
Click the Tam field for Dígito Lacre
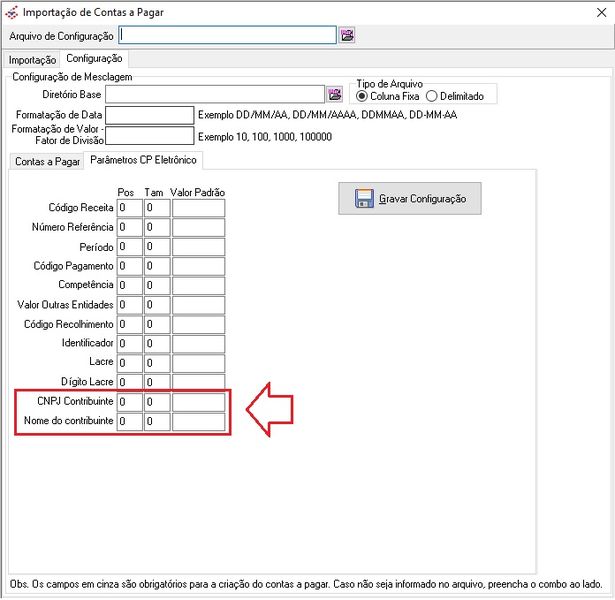click(156, 382)
